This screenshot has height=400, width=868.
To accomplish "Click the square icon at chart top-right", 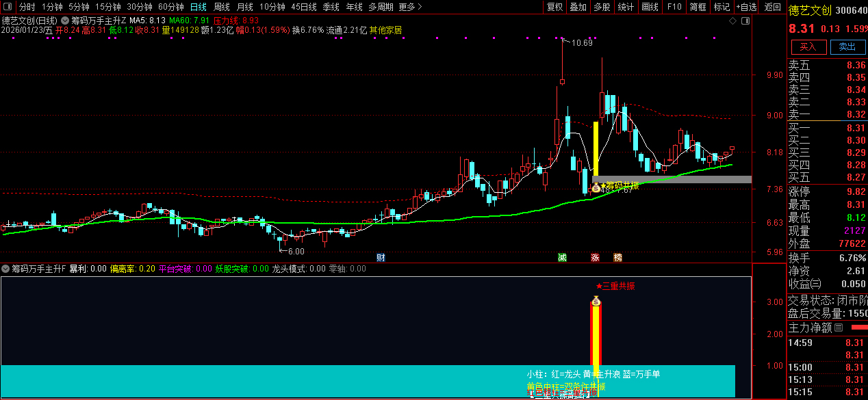I will [x=746, y=21].
